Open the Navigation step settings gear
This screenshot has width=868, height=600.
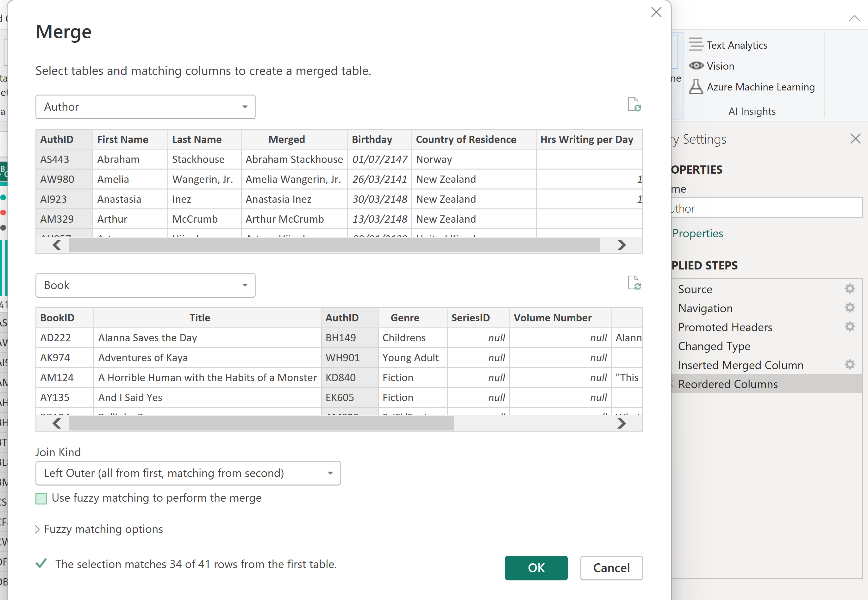click(x=850, y=308)
